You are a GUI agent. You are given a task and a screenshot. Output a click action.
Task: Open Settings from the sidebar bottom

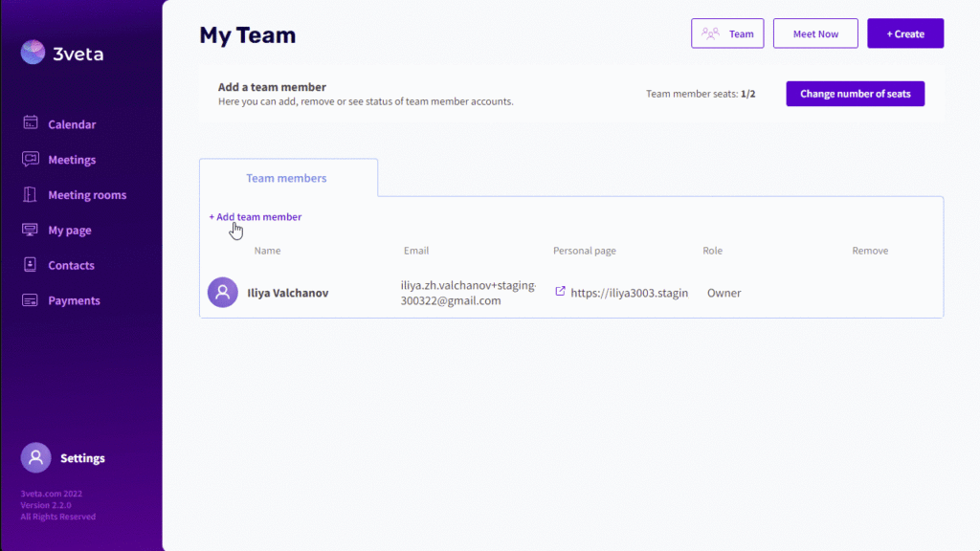tap(82, 458)
